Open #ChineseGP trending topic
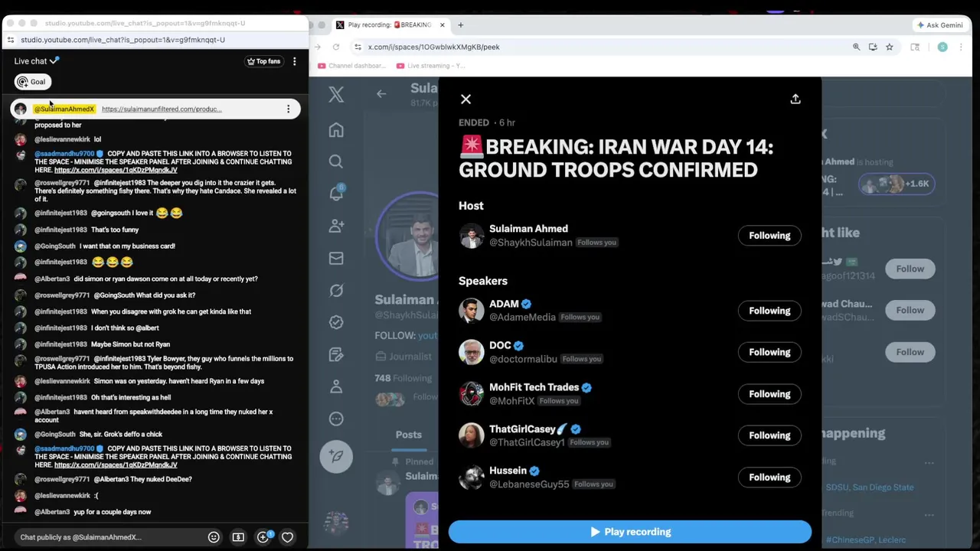Image resolution: width=980 pixels, height=551 pixels. 866,540
